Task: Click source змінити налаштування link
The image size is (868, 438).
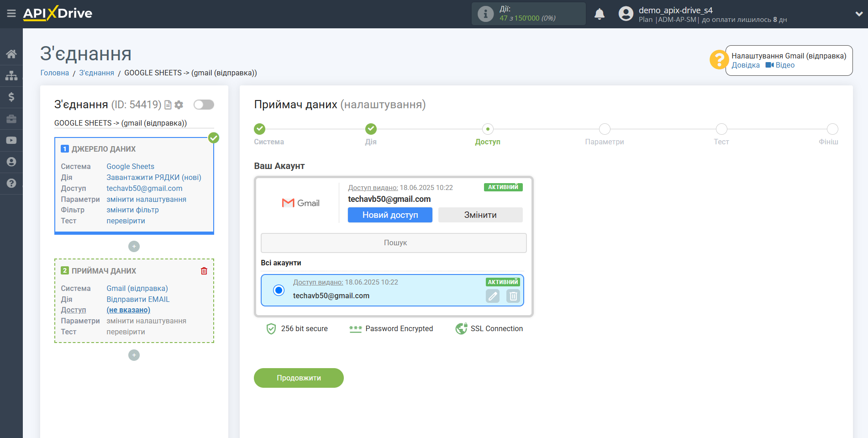Action: (146, 200)
